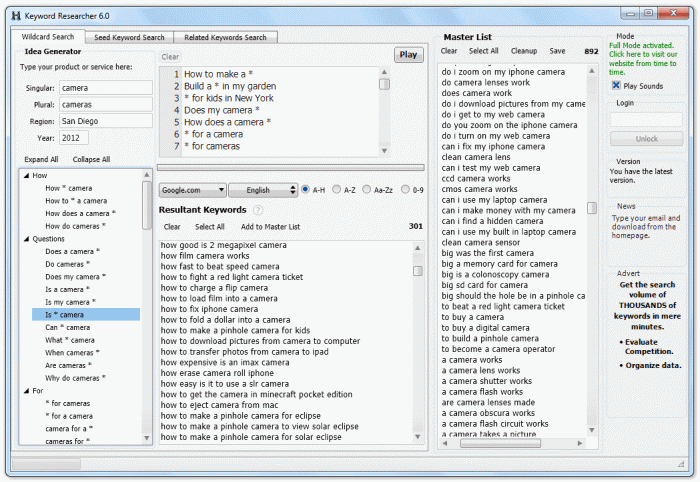The image size is (700, 482).
Task: Select query line 'Build a * in my garden'
Action: tap(230, 86)
